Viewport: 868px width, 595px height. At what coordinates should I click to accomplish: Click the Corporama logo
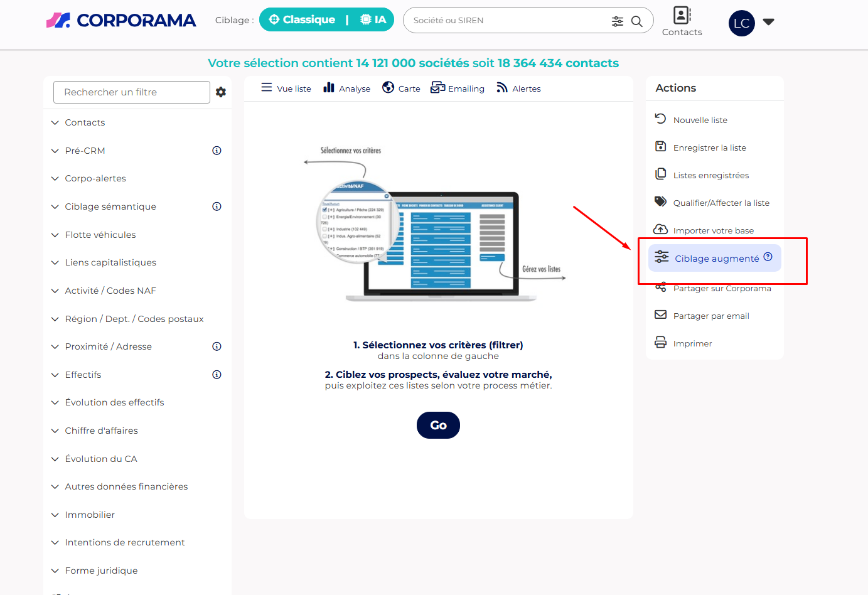tap(121, 21)
